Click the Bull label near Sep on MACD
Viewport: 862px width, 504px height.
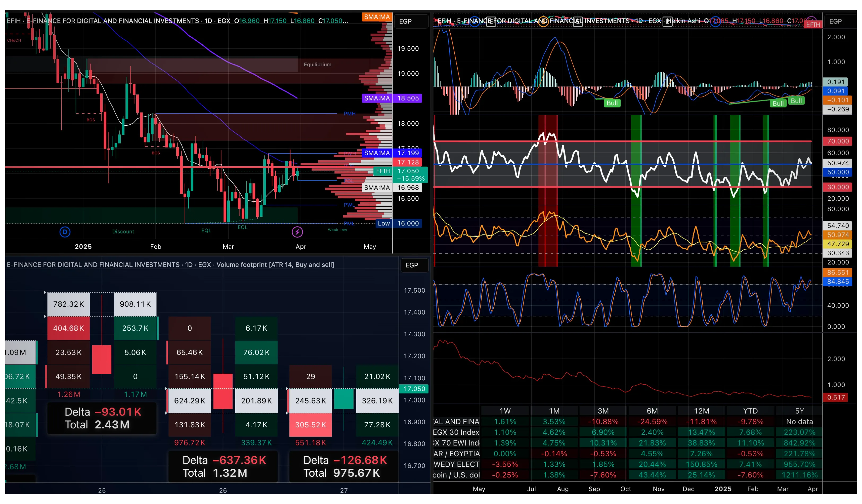point(612,103)
